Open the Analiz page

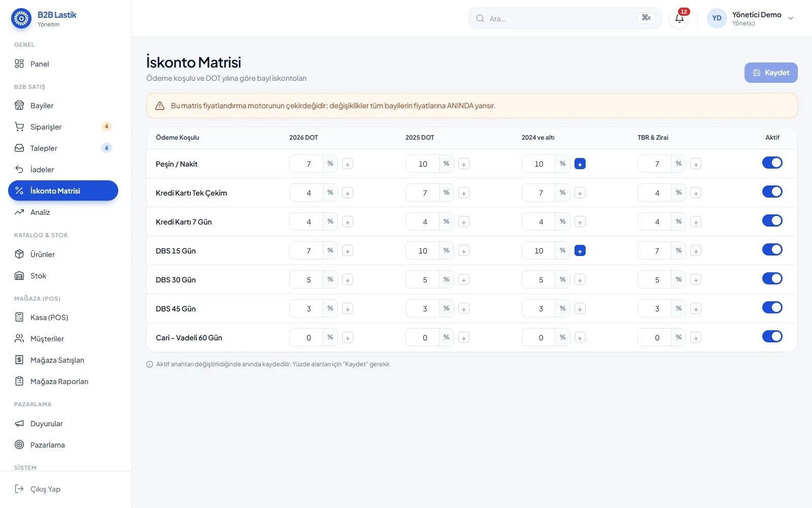pos(63,212)
